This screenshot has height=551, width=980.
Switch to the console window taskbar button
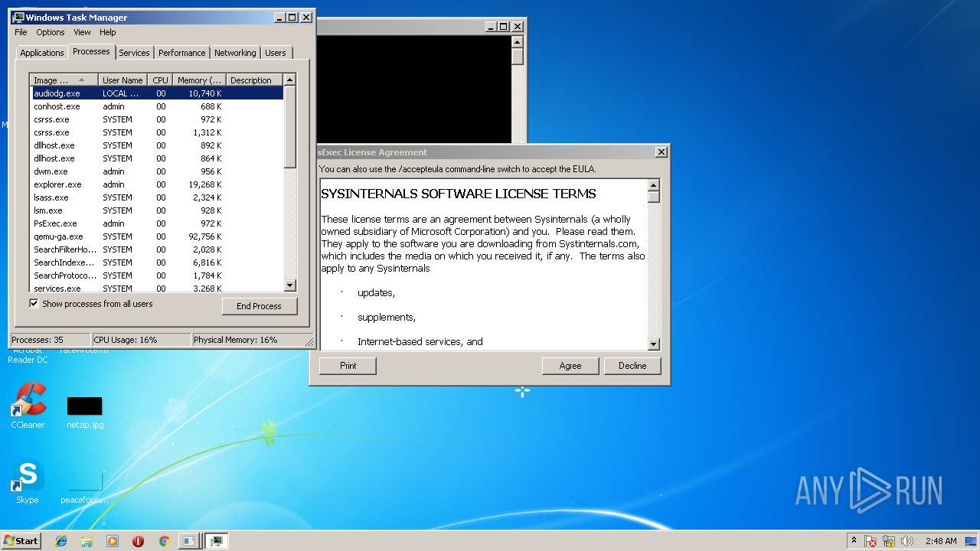click(188, 541)
